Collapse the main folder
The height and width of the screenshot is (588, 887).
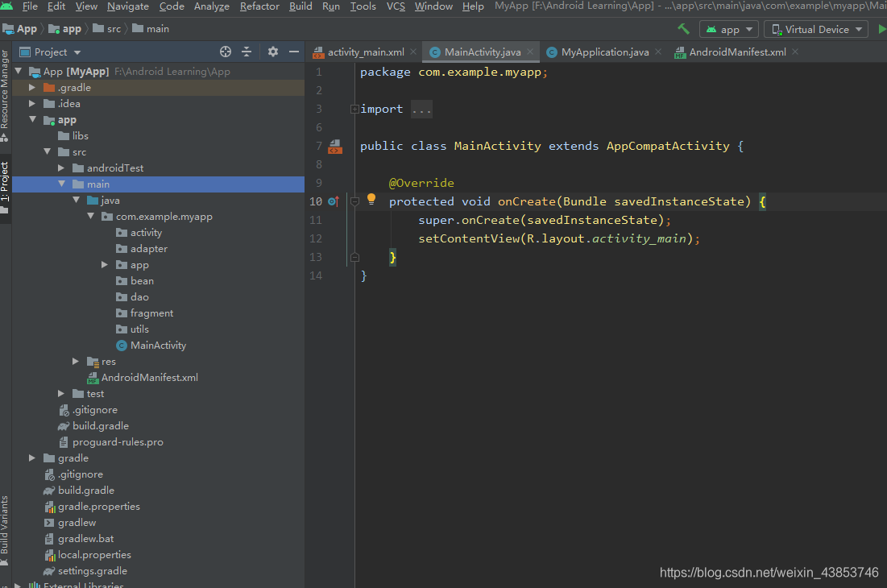(61, 184)
